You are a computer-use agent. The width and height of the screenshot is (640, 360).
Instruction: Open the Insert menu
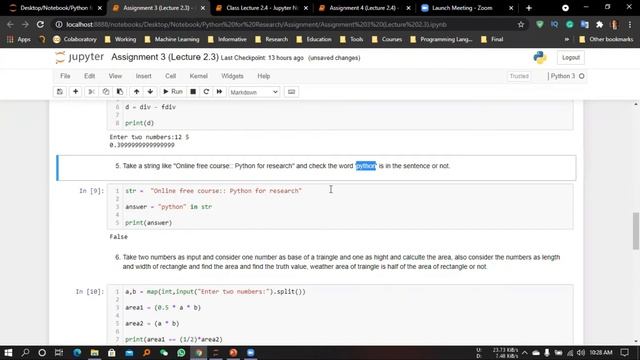(x=143, y=76)
